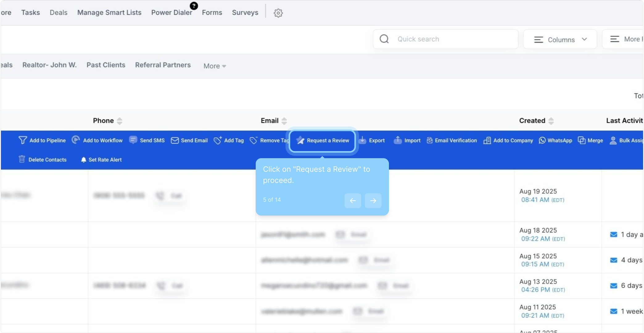This screenshot has width=644, height=333.
Task: Click the Add to Pipeline funnel icon
Action: (x=23, y=140)
